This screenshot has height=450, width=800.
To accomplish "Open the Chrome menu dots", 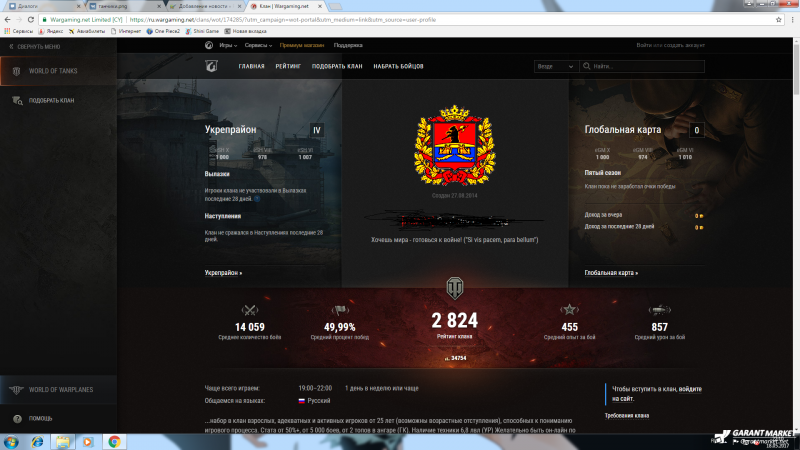I will click(792, 19).
